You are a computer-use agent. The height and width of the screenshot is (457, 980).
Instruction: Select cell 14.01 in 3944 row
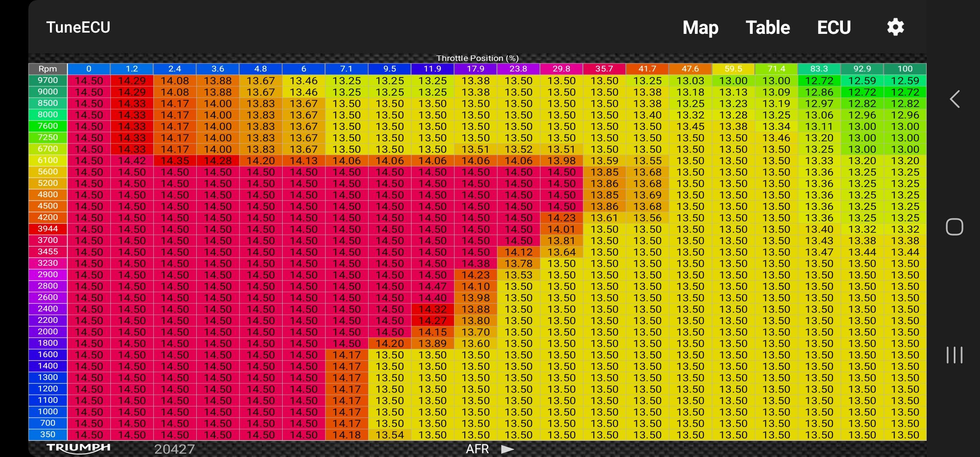[x=561, y=229]
